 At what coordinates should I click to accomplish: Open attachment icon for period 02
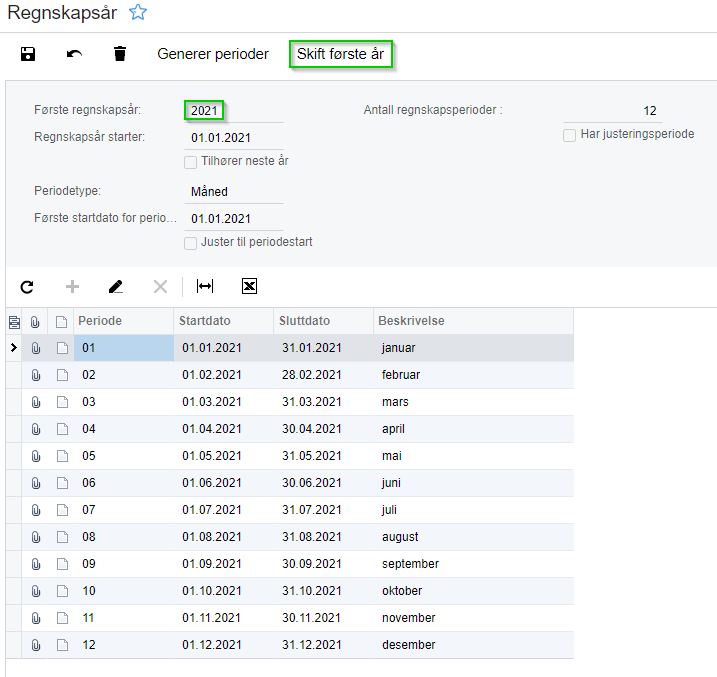36,375
